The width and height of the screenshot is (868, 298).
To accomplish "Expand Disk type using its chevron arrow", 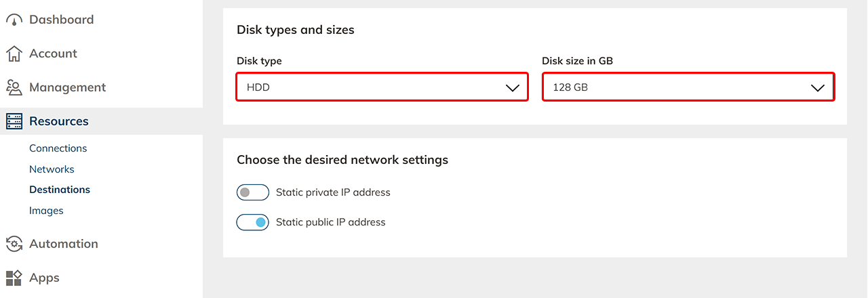I will pyautogui.click(x=512, y=88).
